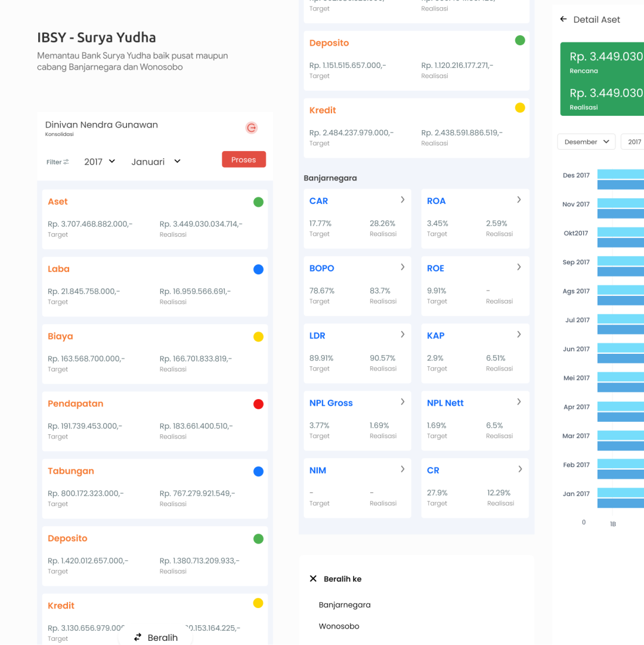Screen dimensions: 644x645
Task: Click the ROA card arrow icon
Action: (519, 200)
